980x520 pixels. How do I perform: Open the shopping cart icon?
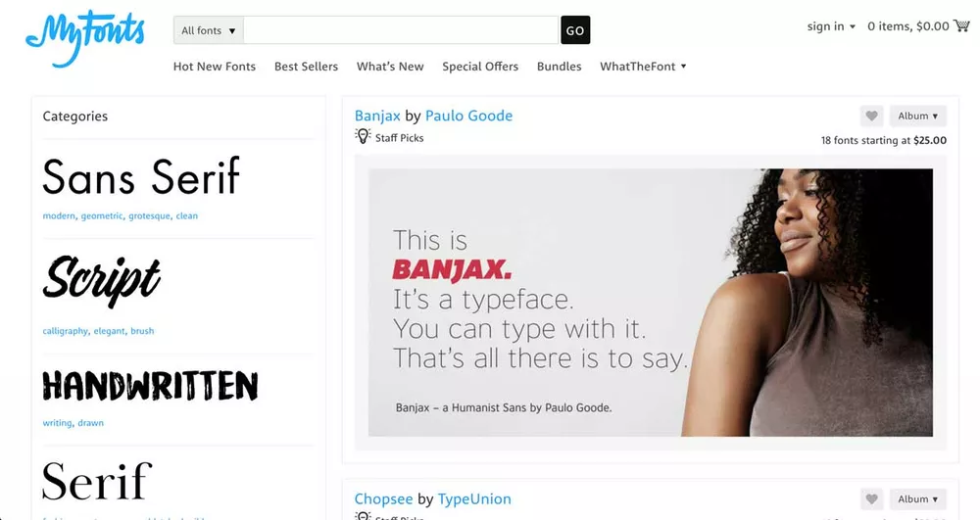click(x=961, y=25)
